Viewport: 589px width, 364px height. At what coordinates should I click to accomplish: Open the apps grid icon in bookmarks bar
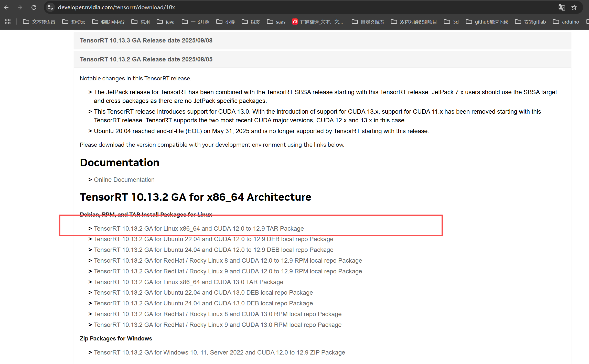(x=8, y=22)
